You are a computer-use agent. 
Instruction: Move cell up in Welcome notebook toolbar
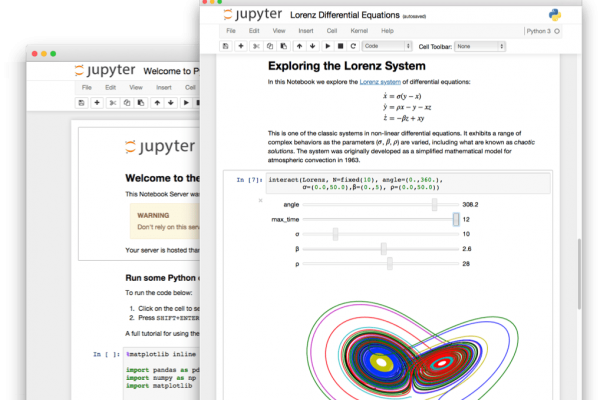click(x=157, y=103)
